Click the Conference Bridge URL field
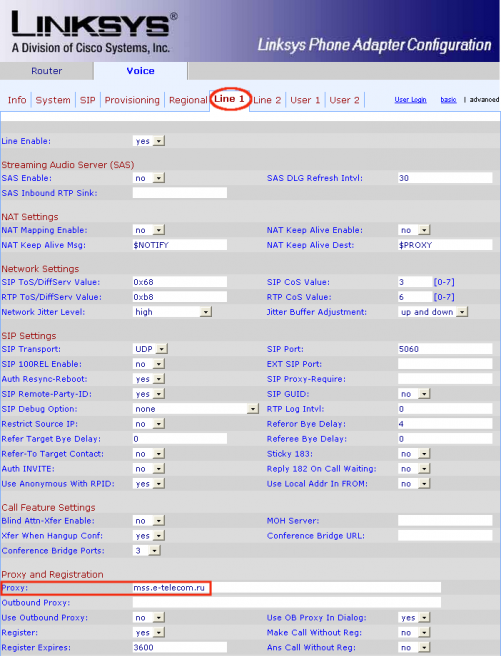 (445, 536)
